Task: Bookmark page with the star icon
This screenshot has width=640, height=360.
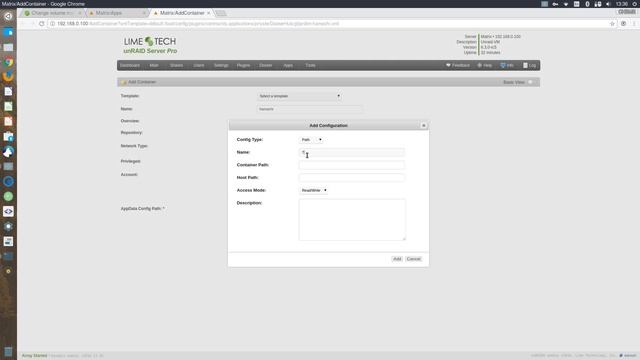Action: coord(612,24)
